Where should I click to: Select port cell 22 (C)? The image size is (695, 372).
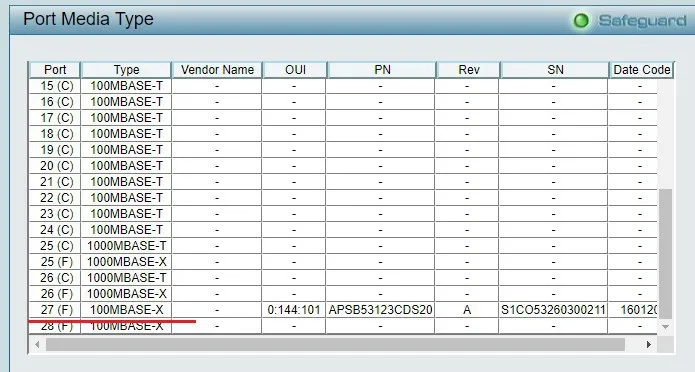tap(56, 197)
